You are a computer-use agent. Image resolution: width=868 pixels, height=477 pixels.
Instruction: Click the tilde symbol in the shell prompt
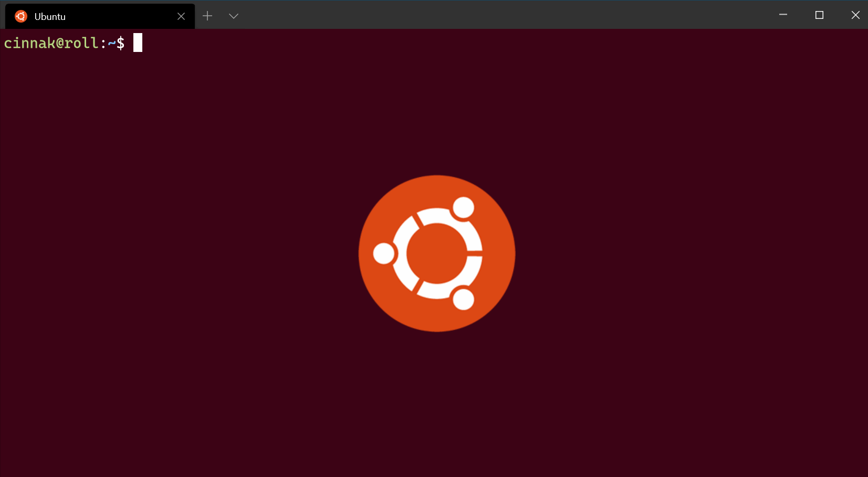(x=112, y=44)
